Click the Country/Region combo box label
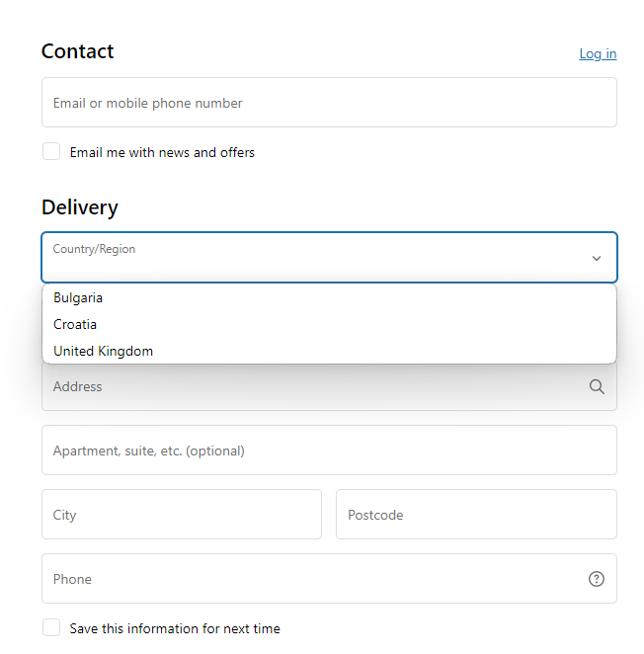The width and height of the screenshot is (644, 654). pos(95,249)
